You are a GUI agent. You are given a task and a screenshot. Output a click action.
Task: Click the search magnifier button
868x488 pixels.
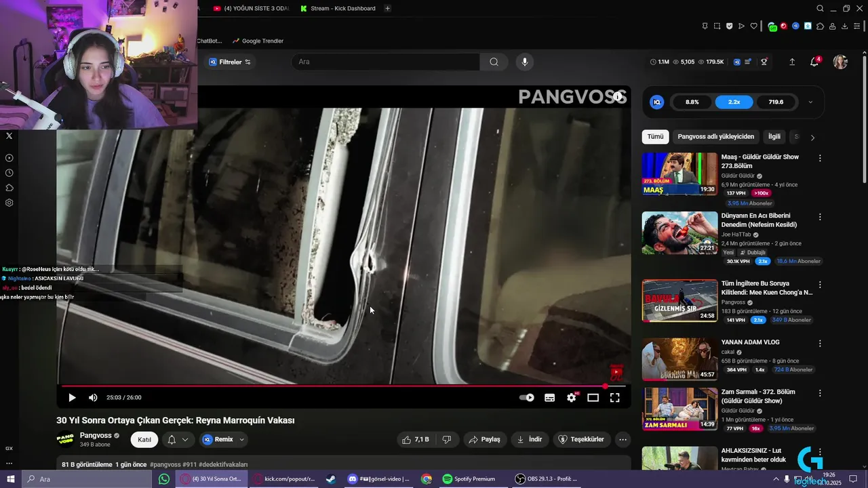click(x=494, y=62)
